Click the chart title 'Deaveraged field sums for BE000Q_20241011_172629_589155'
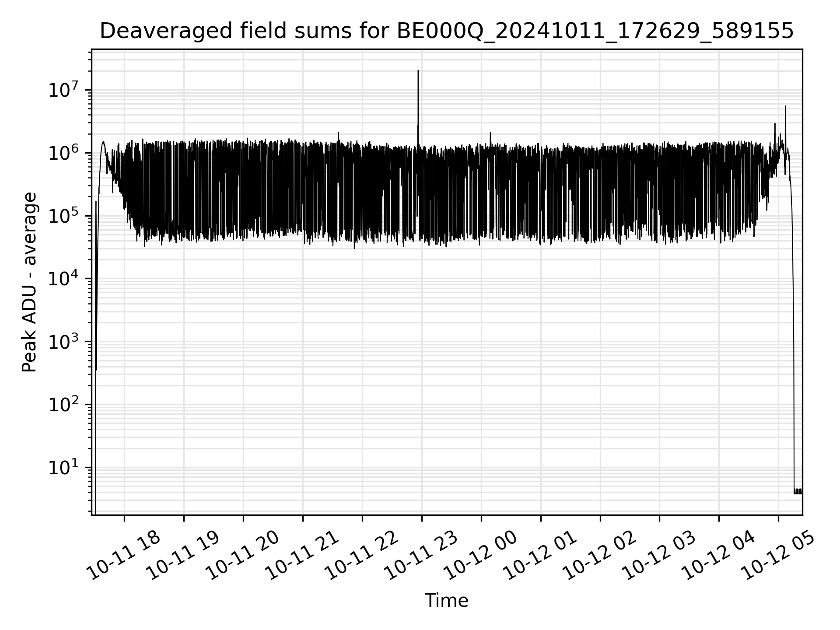 tap(447, 31)
